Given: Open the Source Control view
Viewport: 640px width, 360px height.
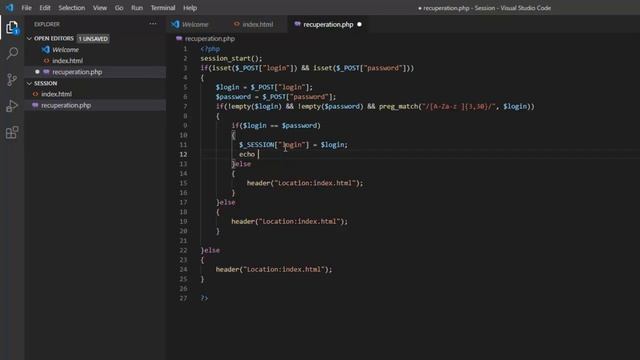Looking at the screenshot, I should coord(12,79).
